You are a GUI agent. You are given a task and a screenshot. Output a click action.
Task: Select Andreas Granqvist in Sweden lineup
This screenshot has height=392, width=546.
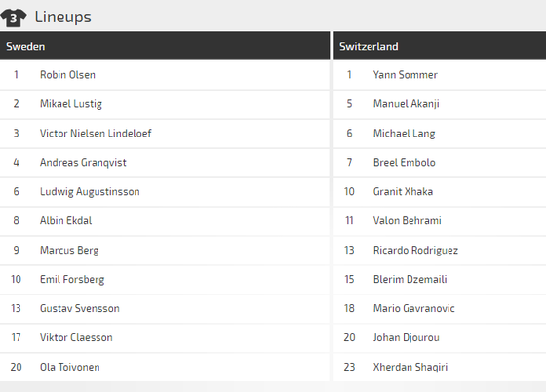[x=83, y=163]
